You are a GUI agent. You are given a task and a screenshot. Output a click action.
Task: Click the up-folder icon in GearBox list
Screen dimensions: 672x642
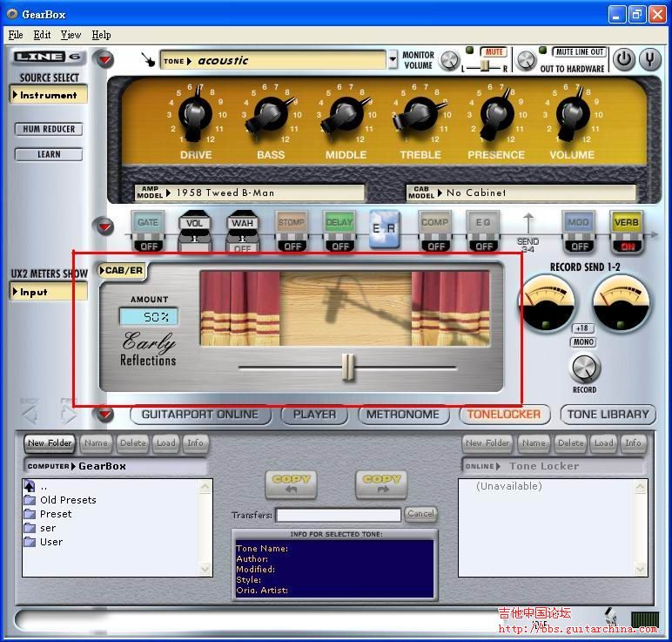[30, 486]
